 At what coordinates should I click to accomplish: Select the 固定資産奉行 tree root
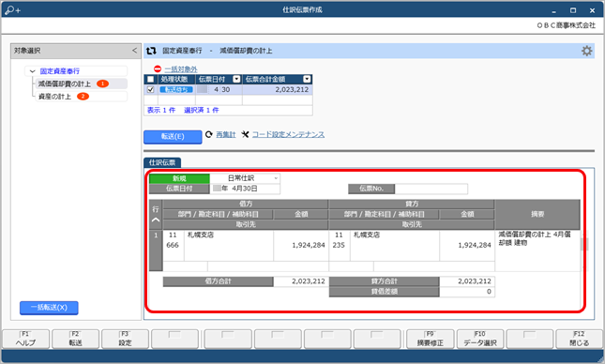(60, 71)
